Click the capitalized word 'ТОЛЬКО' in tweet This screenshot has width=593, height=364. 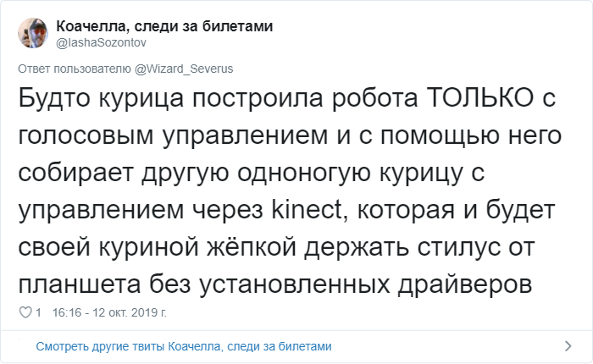point(480,98)
